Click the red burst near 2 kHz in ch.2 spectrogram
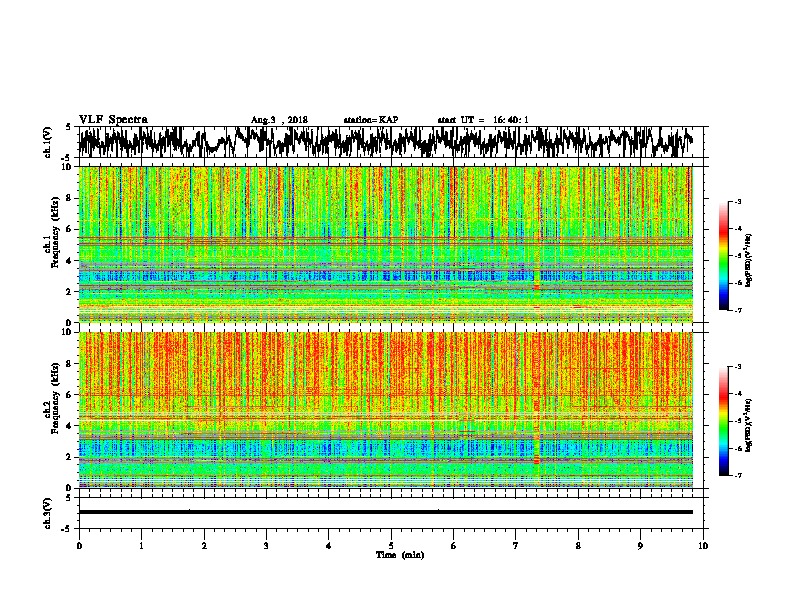 coord(536,461)
